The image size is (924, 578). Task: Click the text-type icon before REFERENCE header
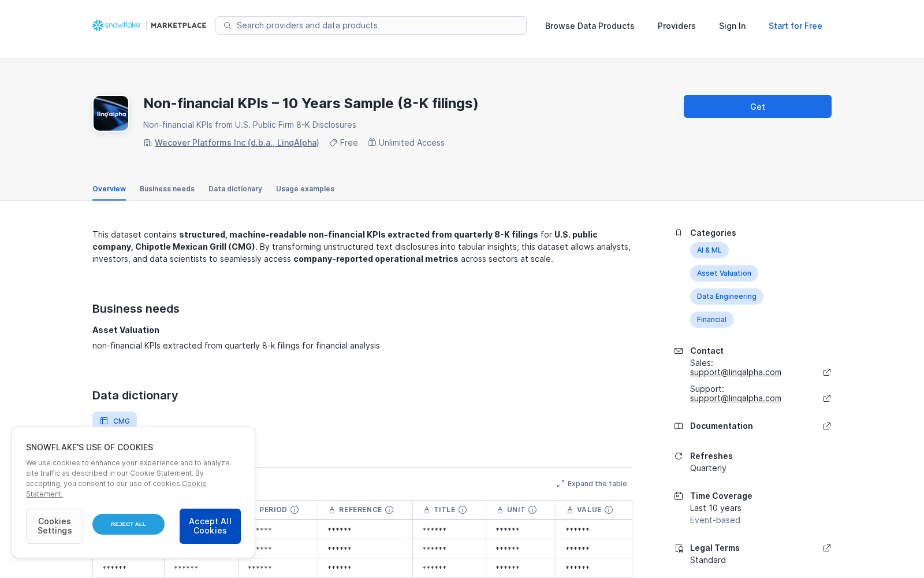pyautogui.click(x=332, y=510)
